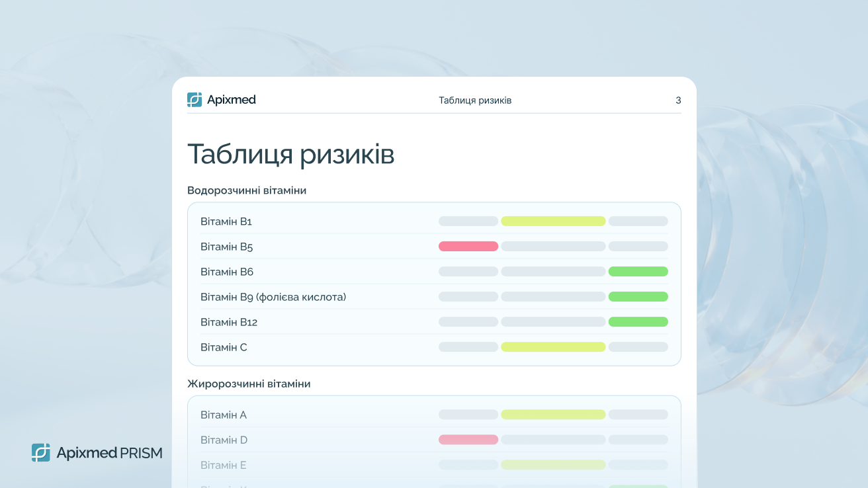Click the 'Вітамін B1' row label
The image size is (868, 488).
(226, 222)
